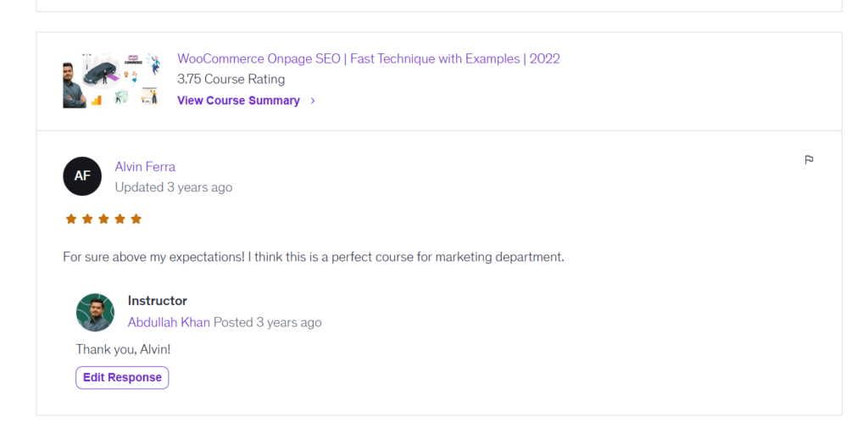Click the 'Thank you, Alvin!' response text
The image size is (868, 427).
[x=123, y=349]
